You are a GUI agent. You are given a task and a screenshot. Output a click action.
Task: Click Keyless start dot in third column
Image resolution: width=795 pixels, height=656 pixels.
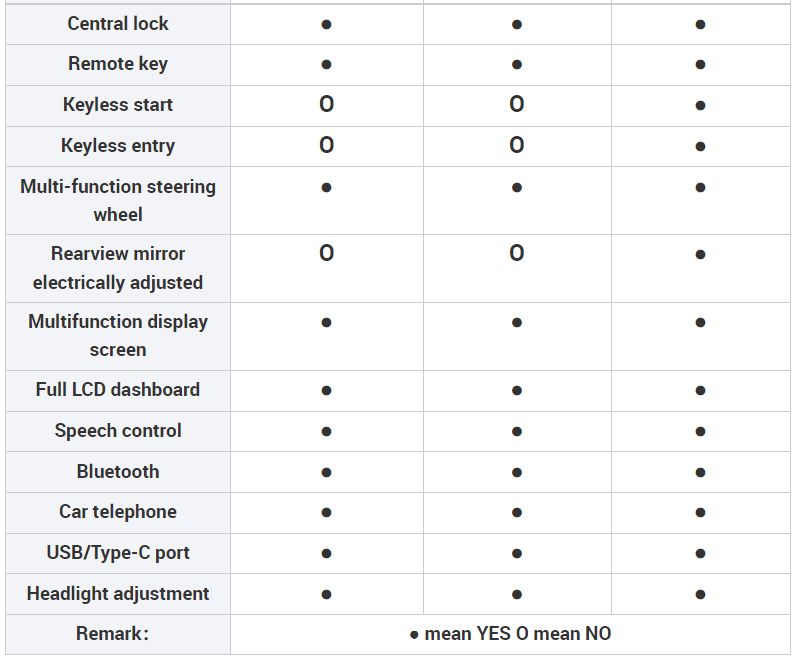point(700,105)
